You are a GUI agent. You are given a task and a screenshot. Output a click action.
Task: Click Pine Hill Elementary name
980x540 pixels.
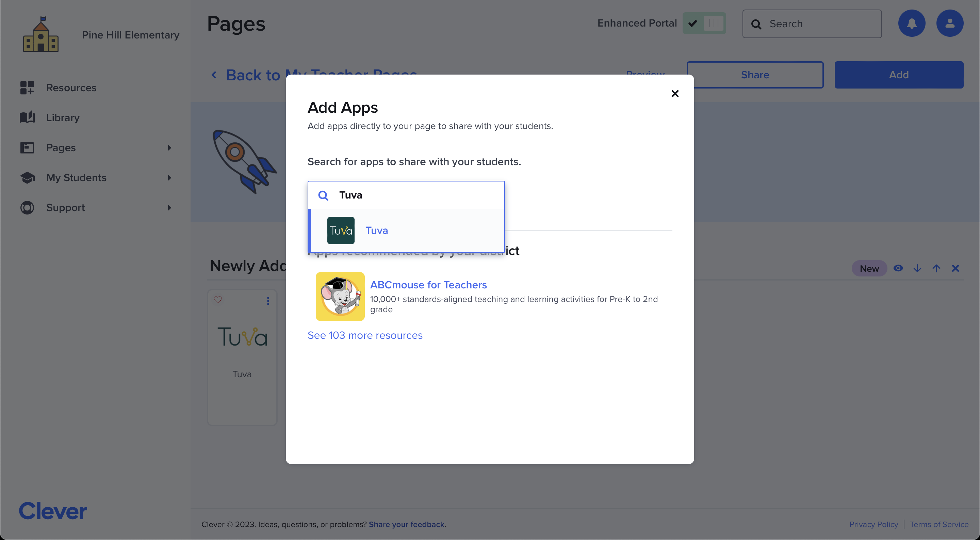click(x=130, y=35)
